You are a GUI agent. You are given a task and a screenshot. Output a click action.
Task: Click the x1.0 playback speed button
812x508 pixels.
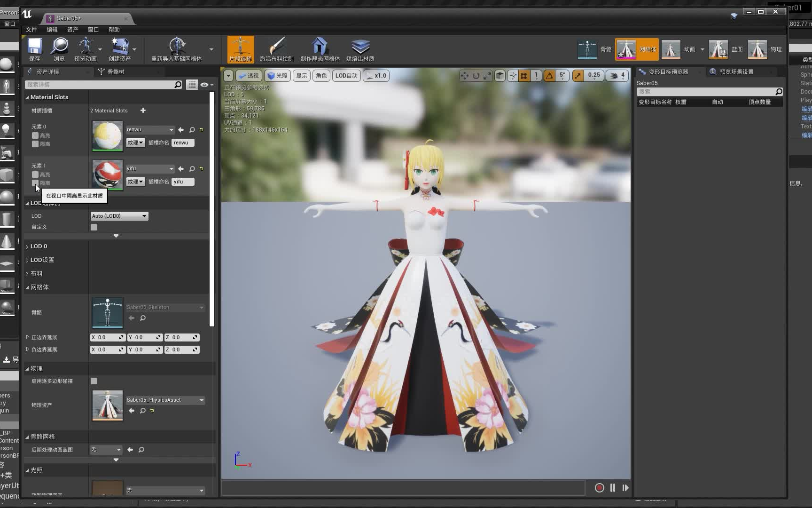click(376, 76)
